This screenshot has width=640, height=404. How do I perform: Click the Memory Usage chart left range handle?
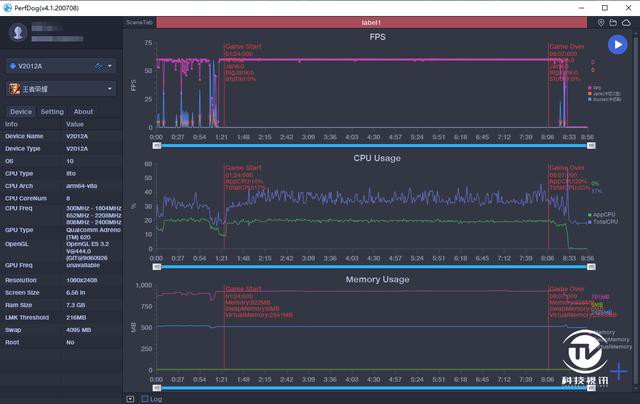157,388
